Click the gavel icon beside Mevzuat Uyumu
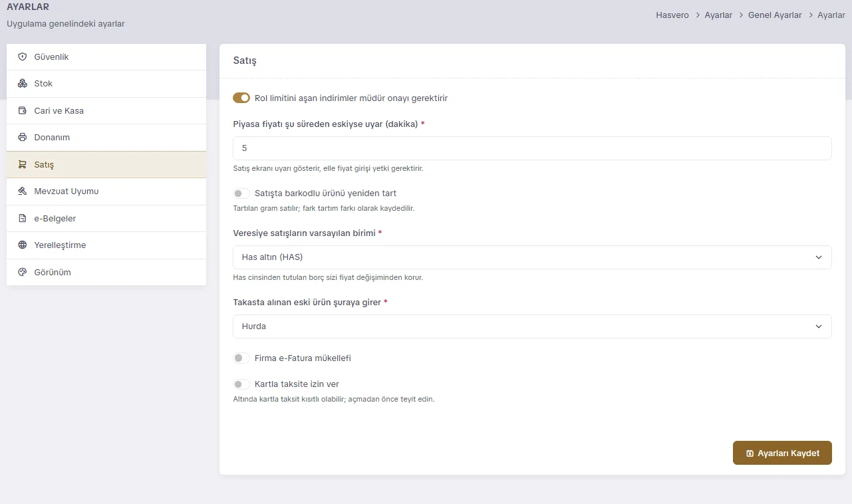 (x=22, y=191)
